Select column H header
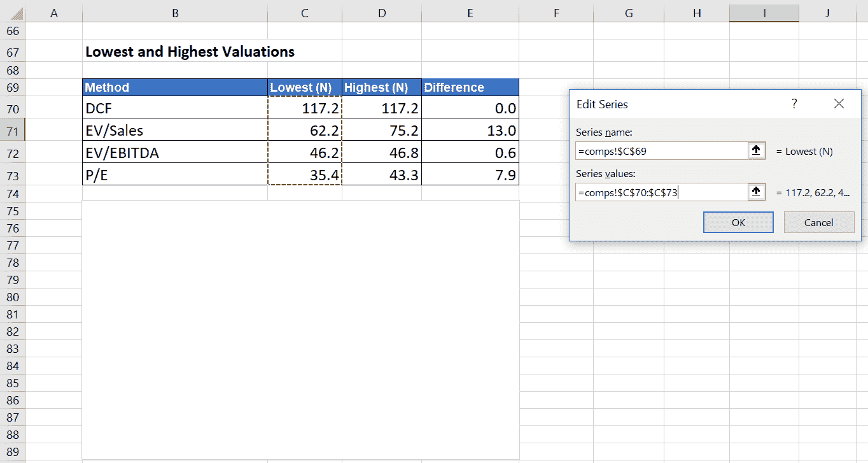868x463 pixels. tap(697, 12)
